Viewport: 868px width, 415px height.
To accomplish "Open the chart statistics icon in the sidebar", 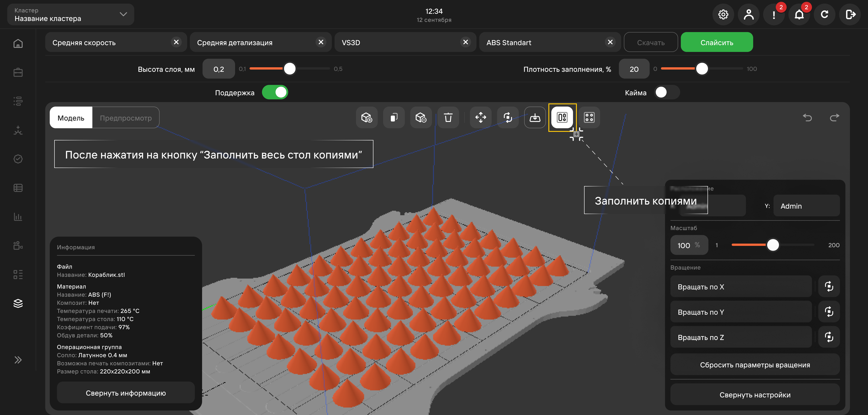I will click(18, 217).
